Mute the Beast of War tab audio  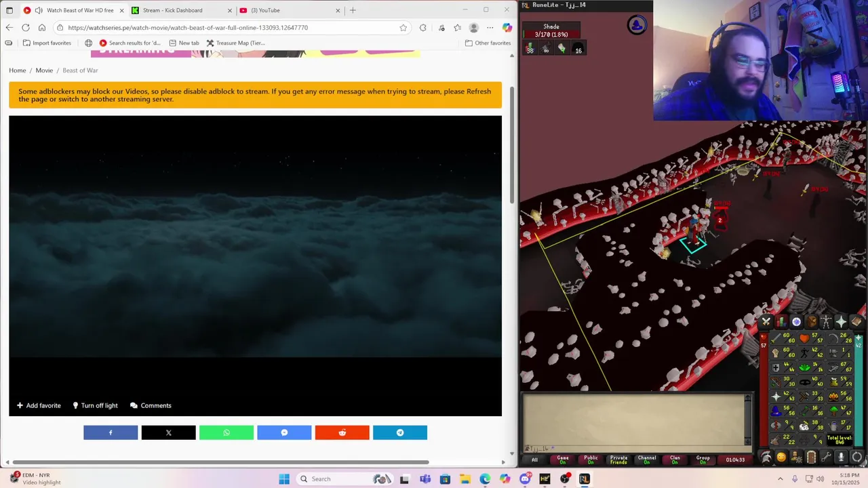[39, 10]
